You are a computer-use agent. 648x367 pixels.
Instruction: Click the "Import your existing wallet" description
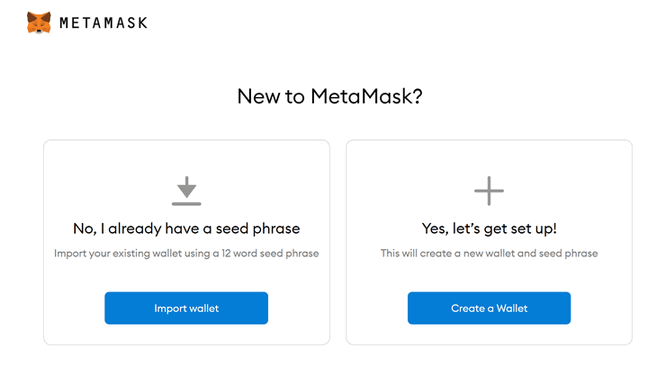186,253
